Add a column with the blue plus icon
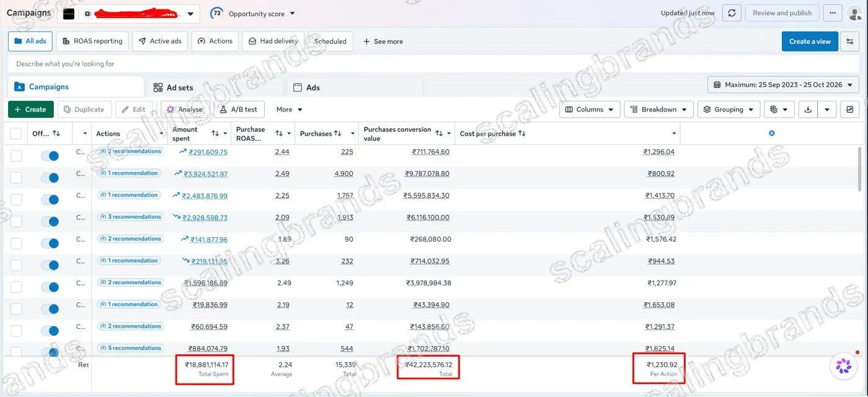 [771, 133]
